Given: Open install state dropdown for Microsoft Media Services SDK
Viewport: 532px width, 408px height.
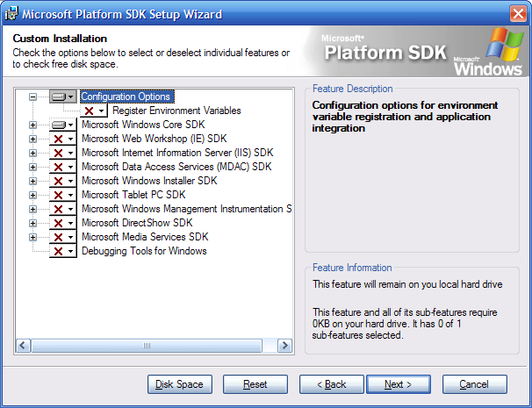Looking at the screenshot, I should 70,237.
